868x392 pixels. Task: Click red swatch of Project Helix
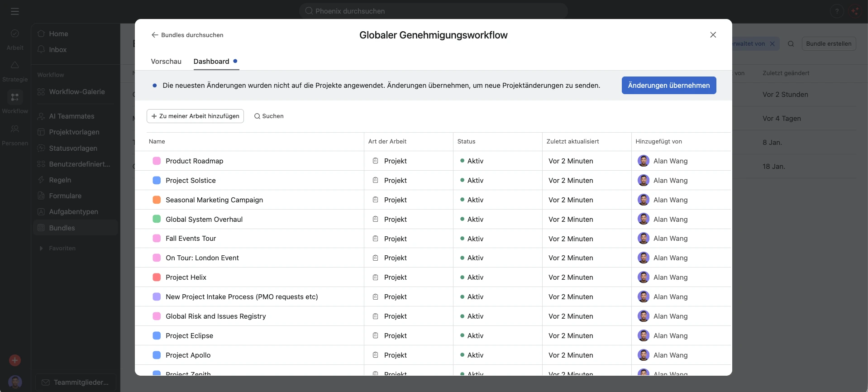tap(157, 277)
